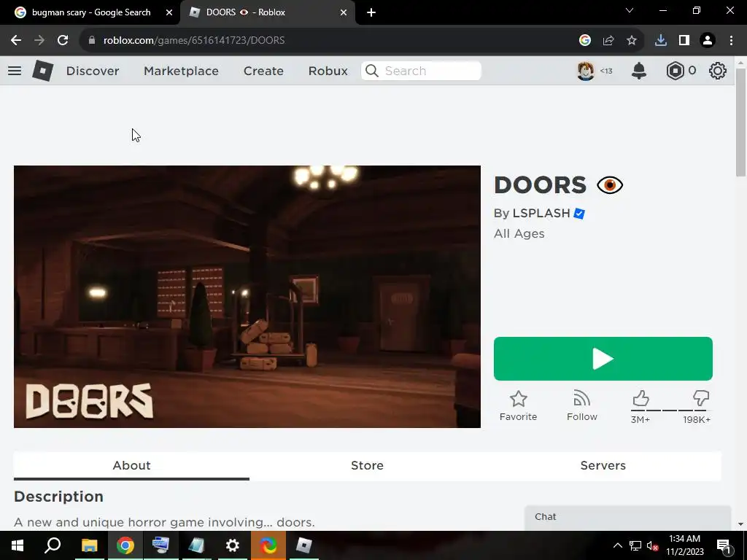
Task: Open a new browser tab
Action: 371,12
